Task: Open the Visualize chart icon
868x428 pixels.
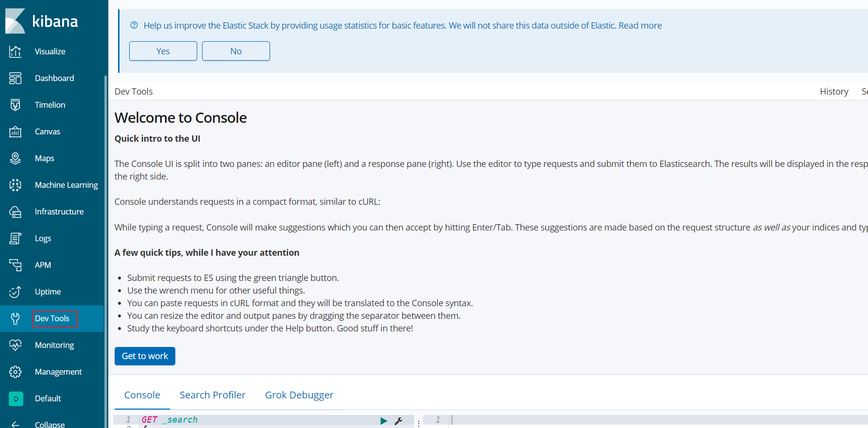Action: coord(16,51)
